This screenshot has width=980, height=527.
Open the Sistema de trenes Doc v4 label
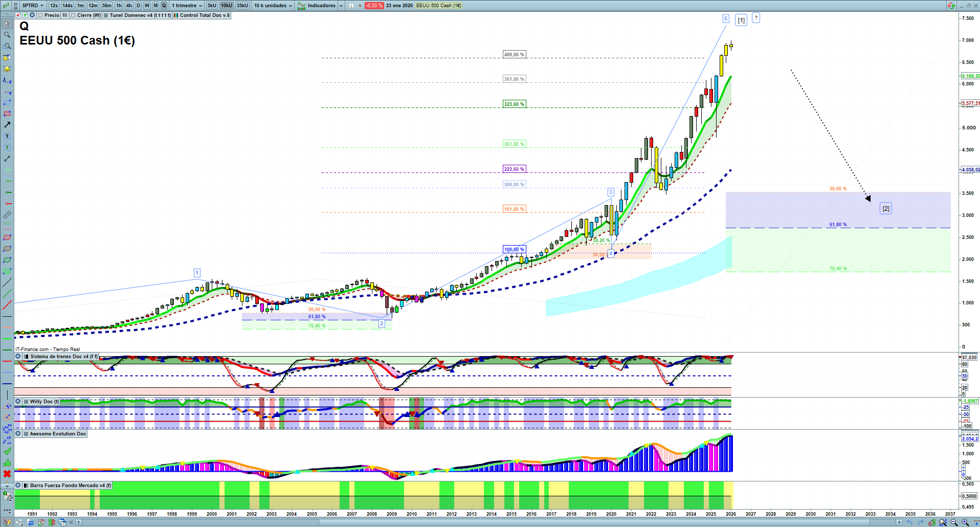point(64,357)
